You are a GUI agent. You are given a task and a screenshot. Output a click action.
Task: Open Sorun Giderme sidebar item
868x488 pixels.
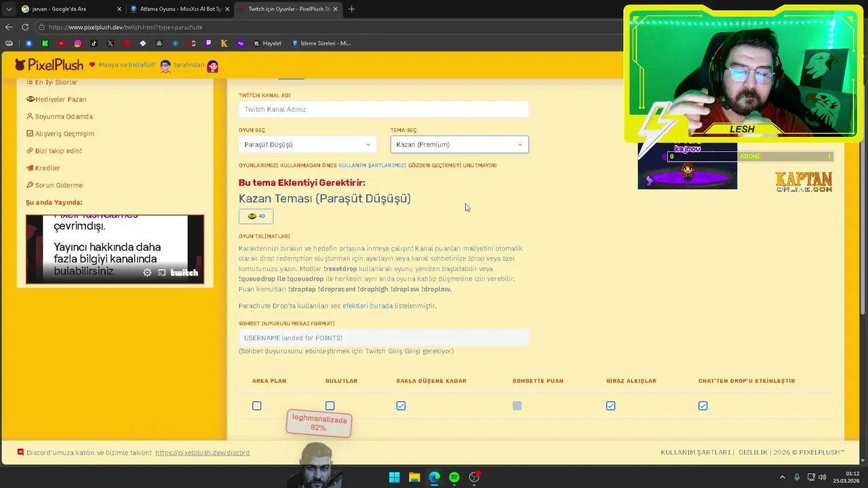pyautogui.click(x=54, y=185)
